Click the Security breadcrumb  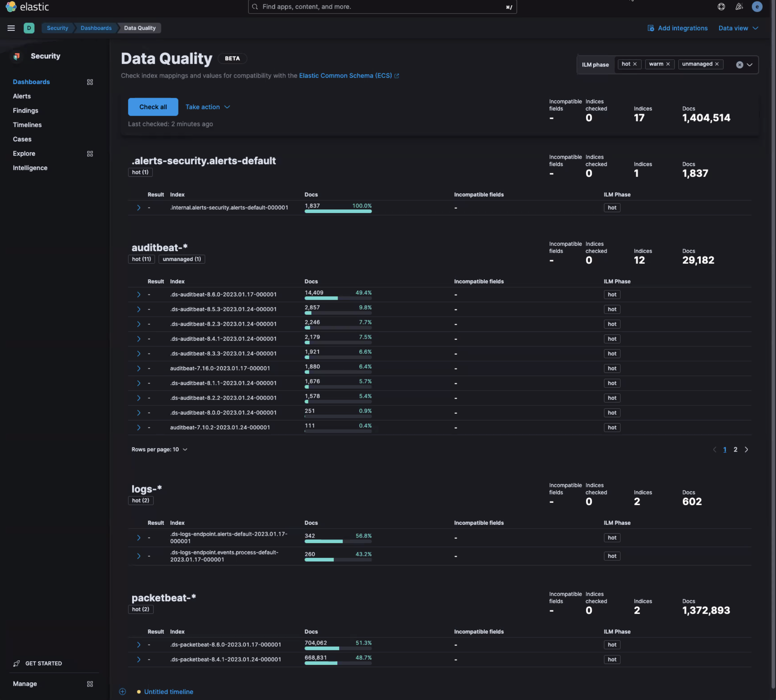tap(57, 28)
